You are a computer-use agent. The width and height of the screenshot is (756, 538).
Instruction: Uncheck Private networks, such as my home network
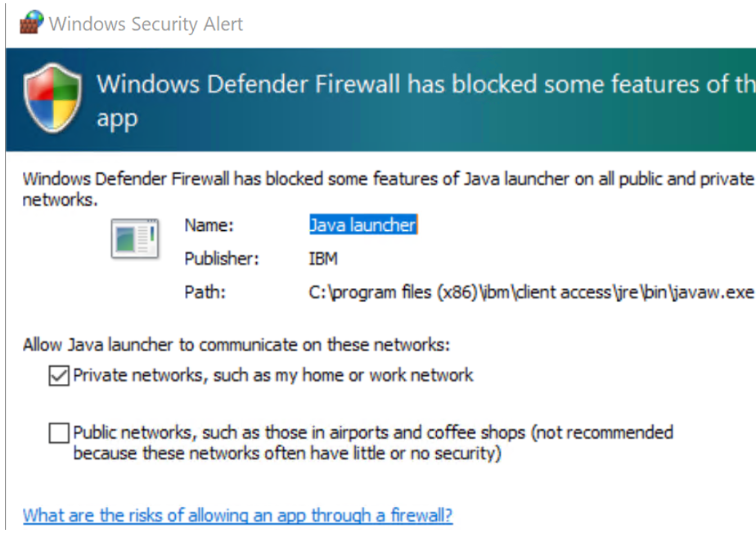(x=58, y=376)
